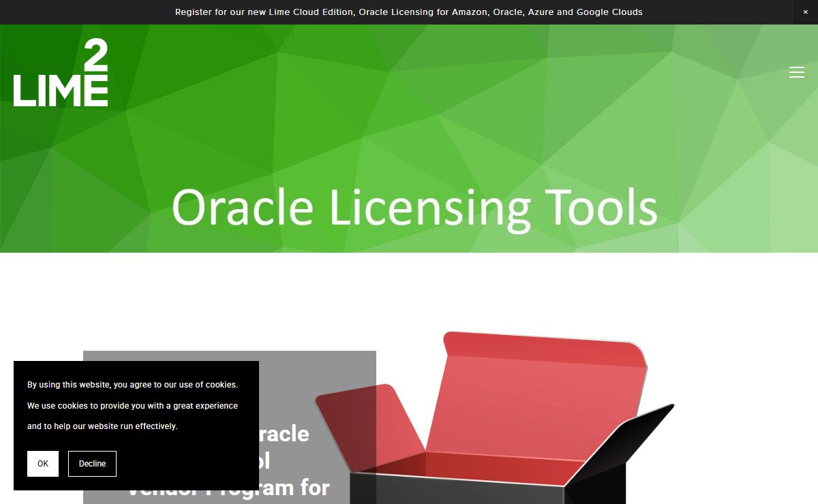The image size is (818, 504).
Task: Click the open red box product image
Action: 494,418
